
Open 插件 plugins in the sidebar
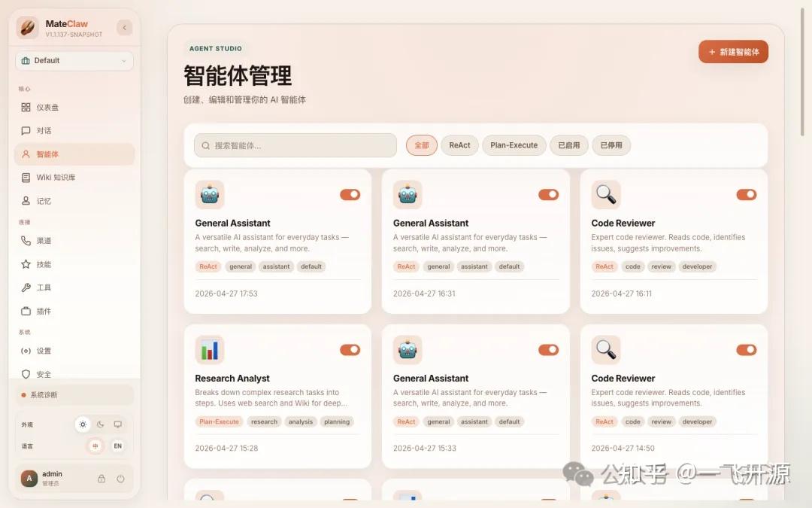click(74, 311)
